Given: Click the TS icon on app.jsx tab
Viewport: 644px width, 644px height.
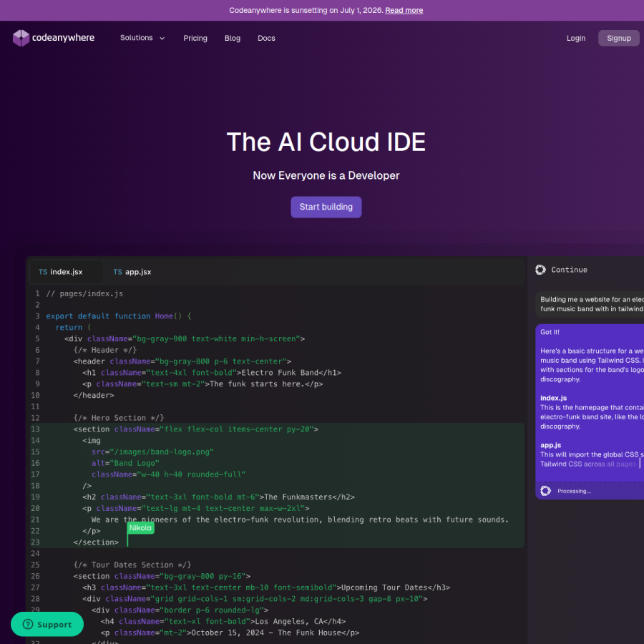Looking at the screenshot, I should (118, 272).
